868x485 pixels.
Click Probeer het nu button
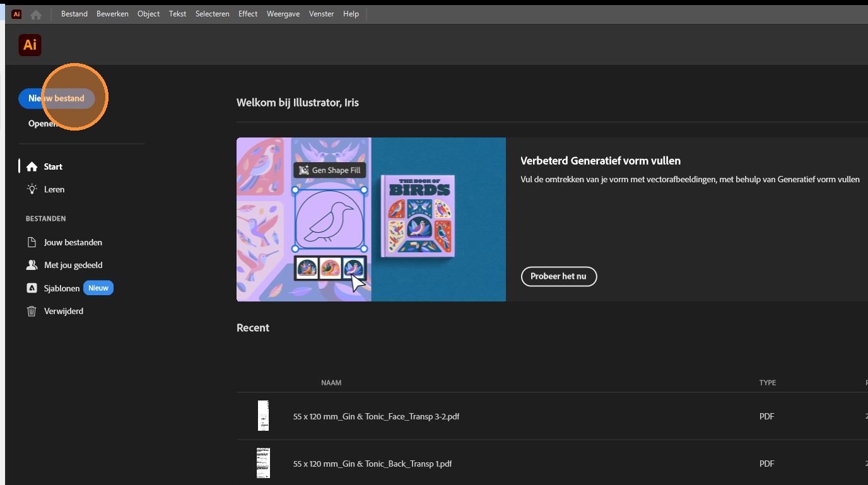pos(558,276)
